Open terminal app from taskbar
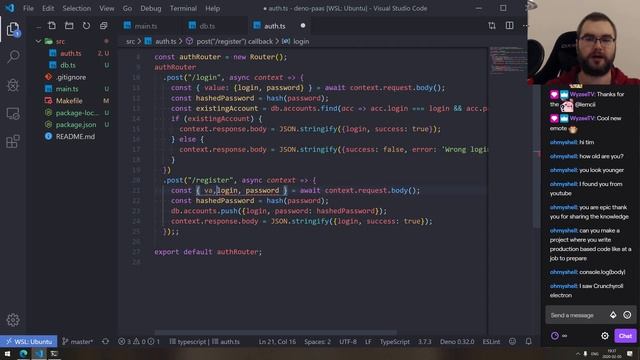This screenshot has height=360, width=640. click(x=54, y=353)
